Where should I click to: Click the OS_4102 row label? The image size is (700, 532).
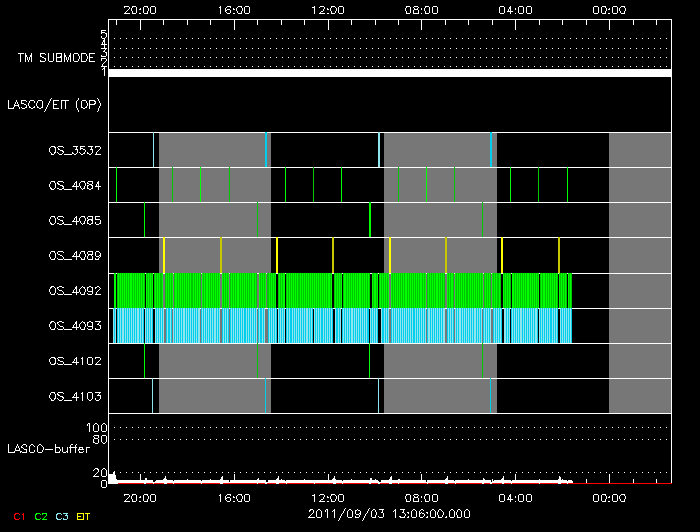74,362
